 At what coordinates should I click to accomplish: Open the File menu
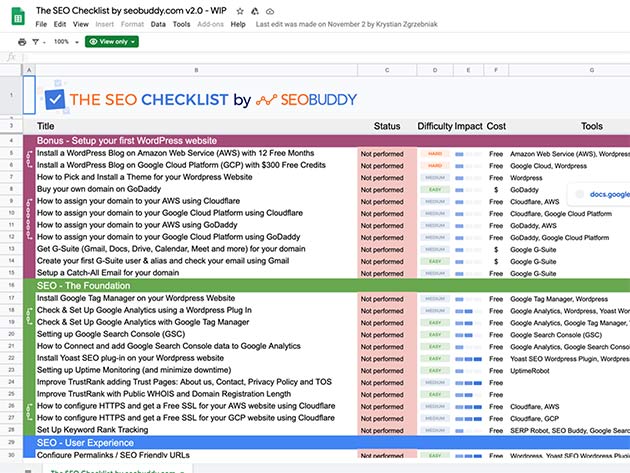(x=41, y=24)
